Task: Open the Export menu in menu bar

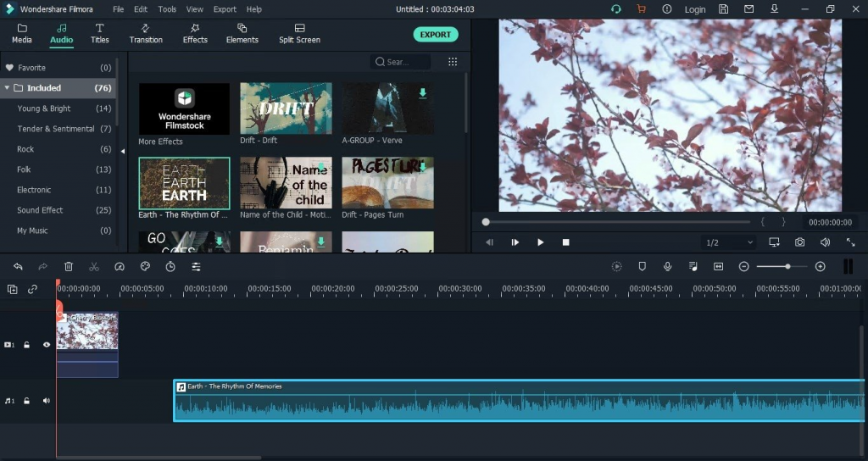Action: tap(225, 9)
